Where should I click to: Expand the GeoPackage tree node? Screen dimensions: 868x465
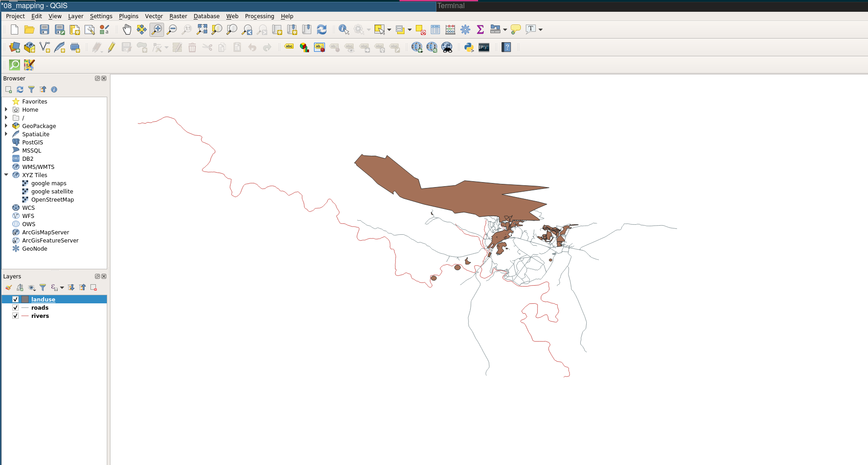tap(6, 126)
